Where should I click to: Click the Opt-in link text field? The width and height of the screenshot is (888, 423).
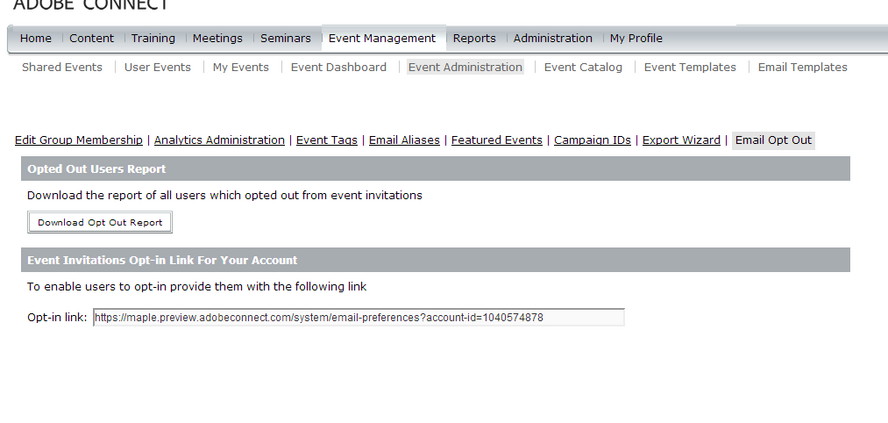click(358, 317)
